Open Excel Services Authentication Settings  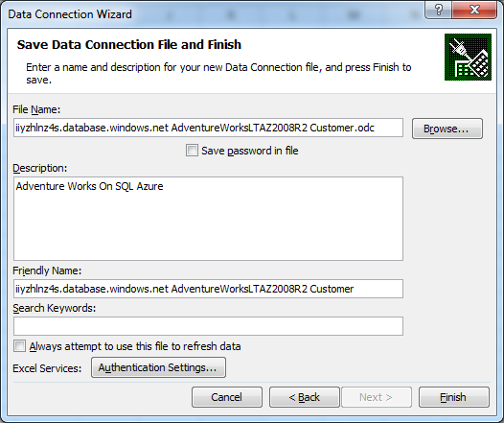pyautogui.click(x=158, y=367)
